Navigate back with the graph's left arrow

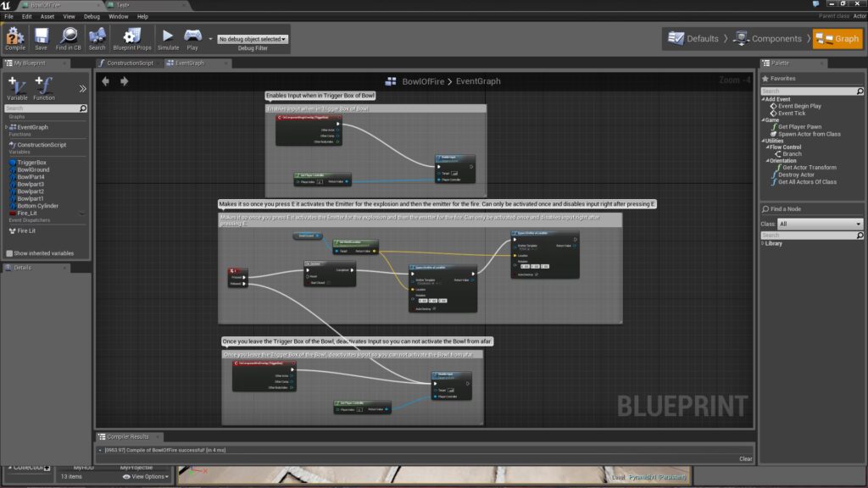coord(106,81)
